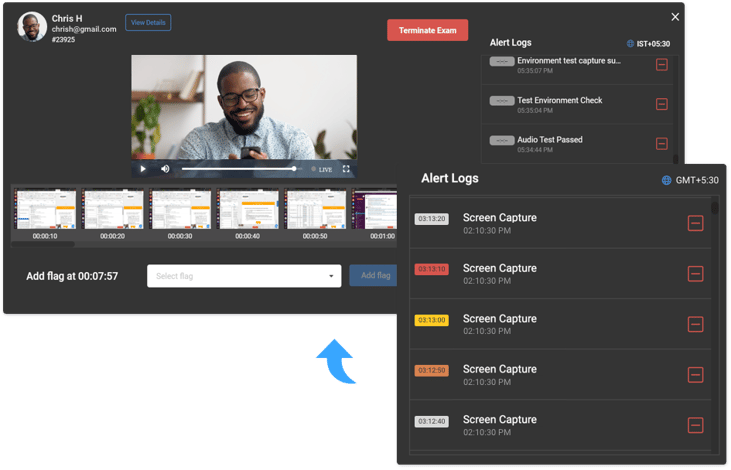This screenshot has width=731, height=470.
Task: Remove the Audio Test Passed alert
Action: point(662,144)
